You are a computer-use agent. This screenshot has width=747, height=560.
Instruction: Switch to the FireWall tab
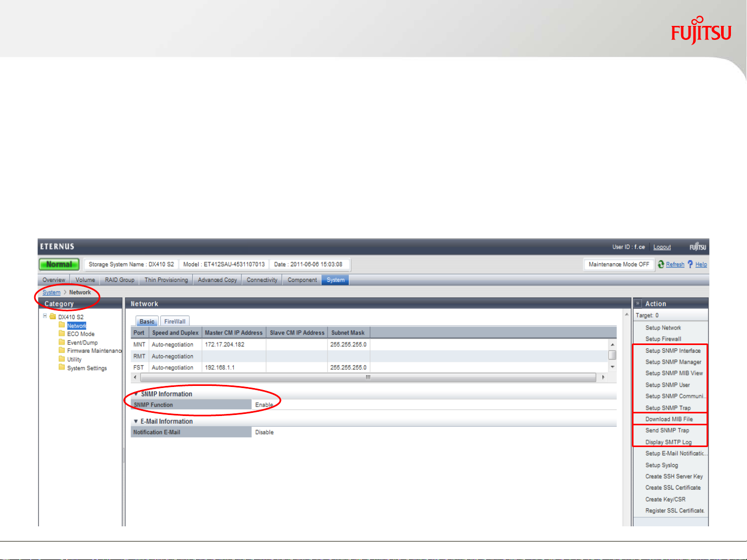coord(175,322)
